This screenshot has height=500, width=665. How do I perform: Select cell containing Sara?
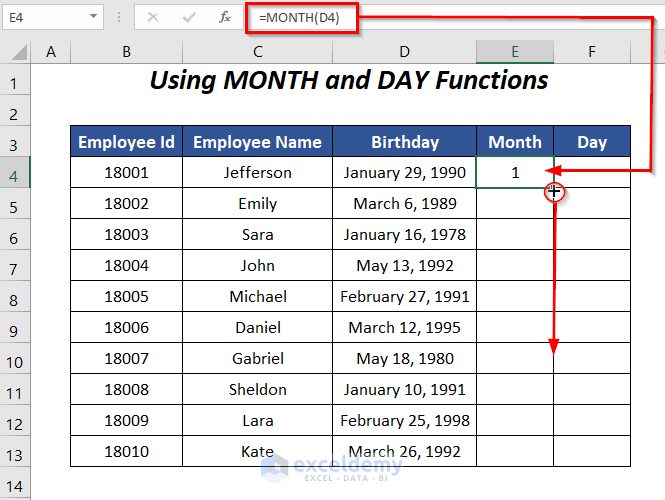(257, 234)
